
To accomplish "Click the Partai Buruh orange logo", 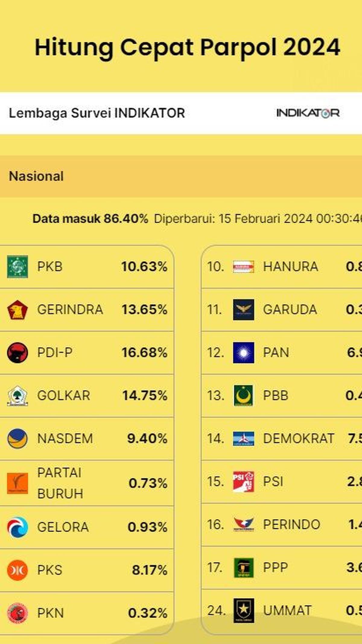I will (x=17, y=483).
